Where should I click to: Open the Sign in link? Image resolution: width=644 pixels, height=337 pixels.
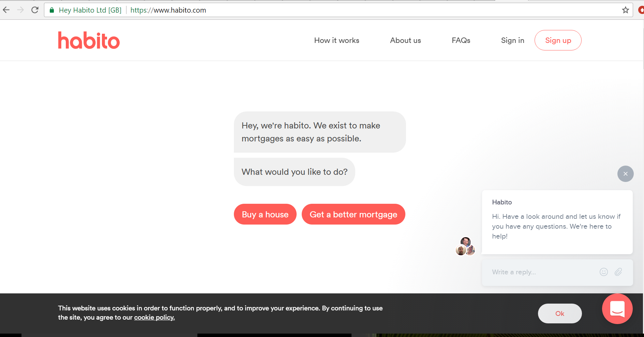[x=512, y=40]
